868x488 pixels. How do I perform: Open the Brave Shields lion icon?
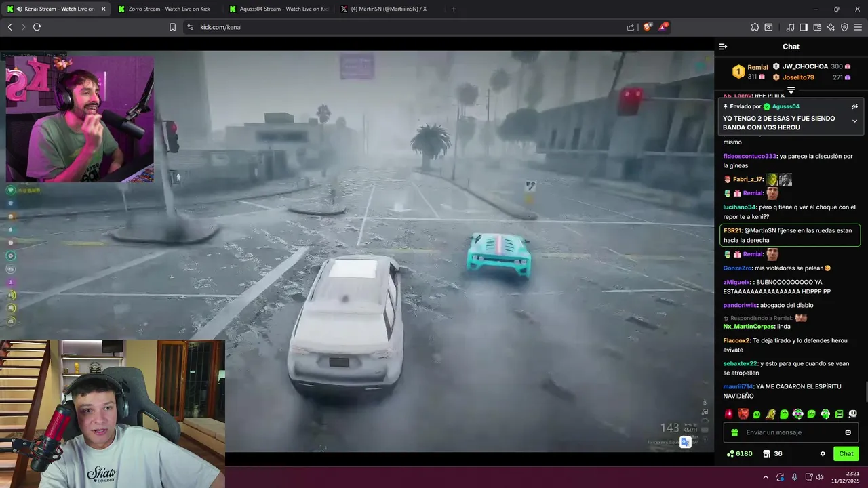pyautogui.click(x=648, y=26)
